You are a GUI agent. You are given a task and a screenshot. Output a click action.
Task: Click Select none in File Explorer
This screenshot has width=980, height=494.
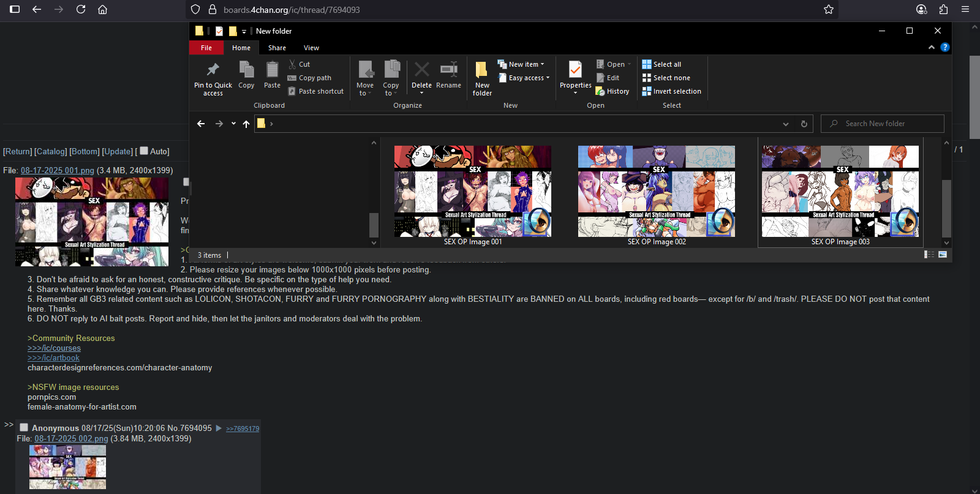pos(666,78)
